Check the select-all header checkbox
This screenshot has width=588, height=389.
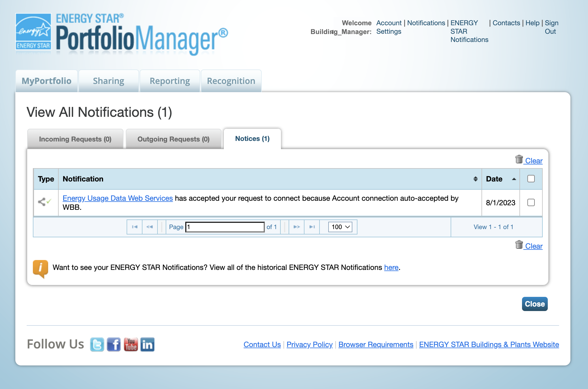point(531,179)
